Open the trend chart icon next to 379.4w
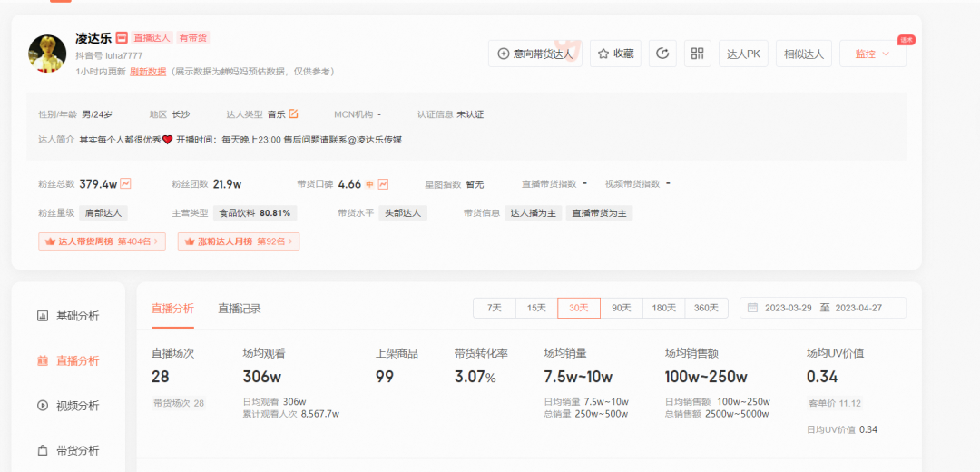Viewport: 980px width, 472px height. coord(126,184)
